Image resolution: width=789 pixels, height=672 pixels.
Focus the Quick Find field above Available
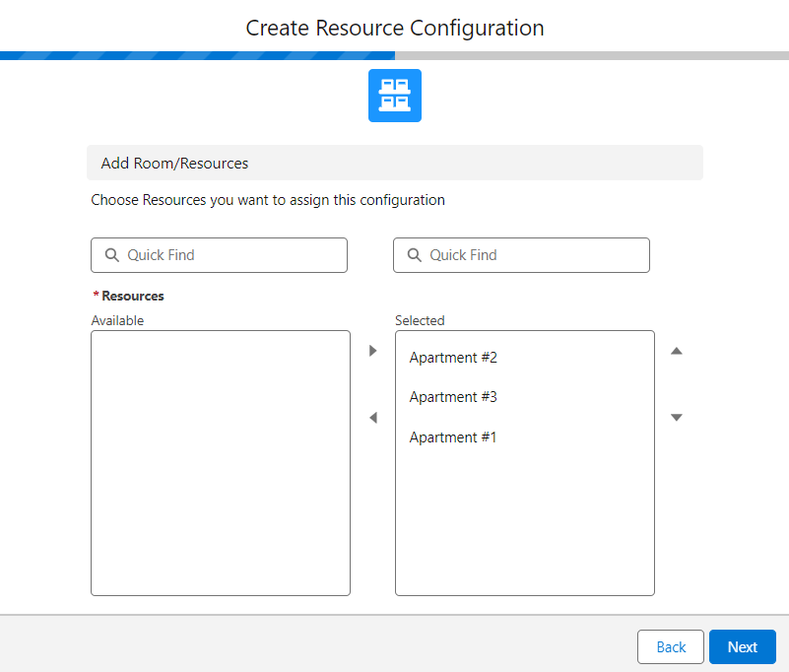[x=231, y=255]
